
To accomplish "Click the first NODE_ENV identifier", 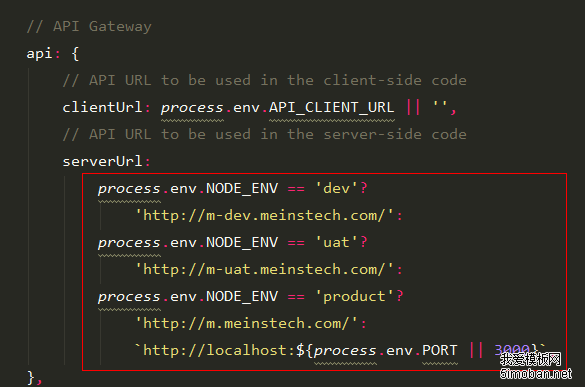I will point(242,188).
